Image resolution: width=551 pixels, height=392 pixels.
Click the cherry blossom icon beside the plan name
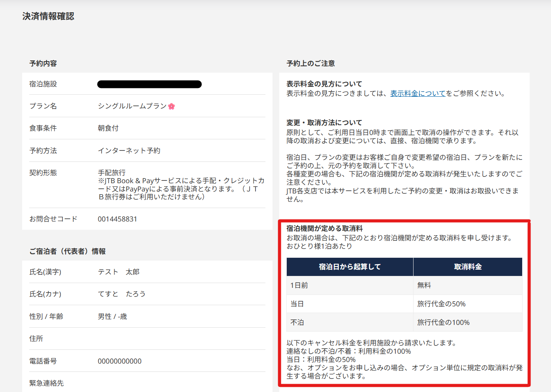tap(171, 106)
